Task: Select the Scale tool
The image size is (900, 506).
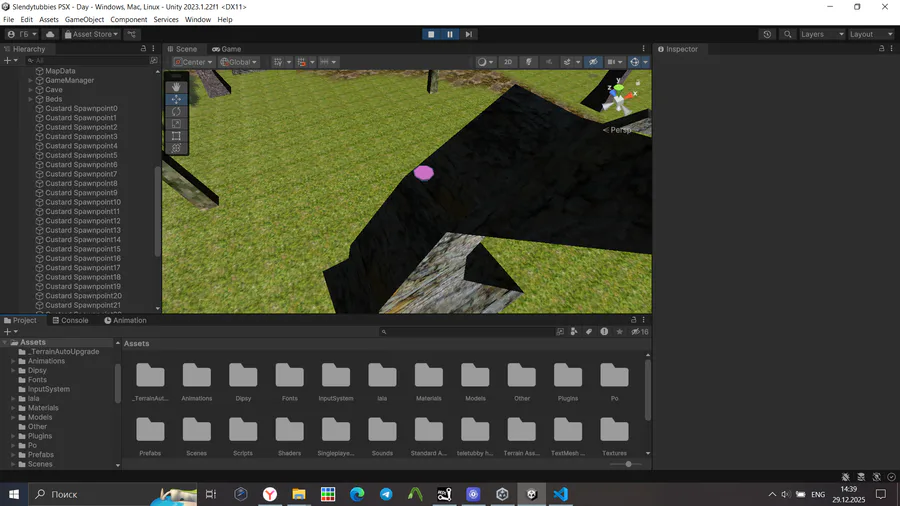Action: pyautogui.click(x=176, y=123)
